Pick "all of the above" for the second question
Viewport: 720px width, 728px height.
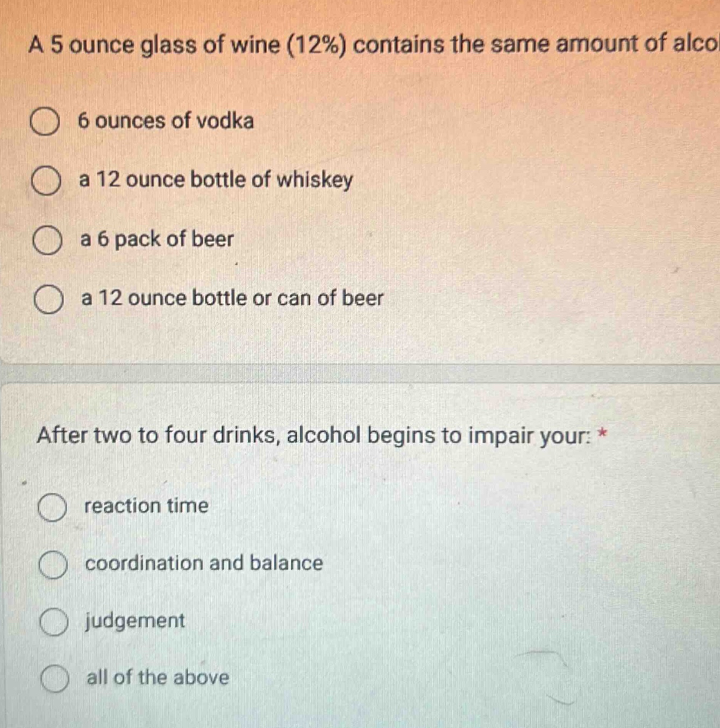(54, 679)
